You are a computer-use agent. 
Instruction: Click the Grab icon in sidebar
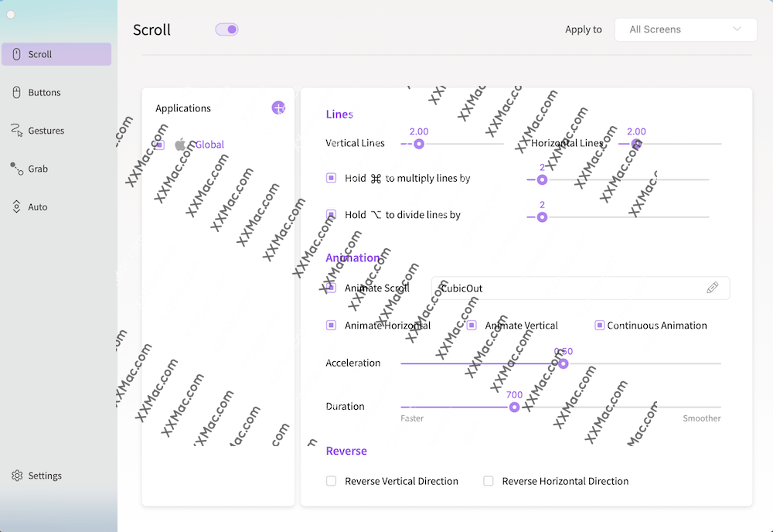[16, 169]
